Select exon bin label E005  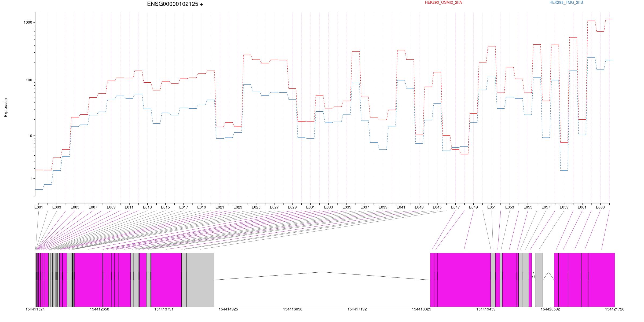[75, 207]
